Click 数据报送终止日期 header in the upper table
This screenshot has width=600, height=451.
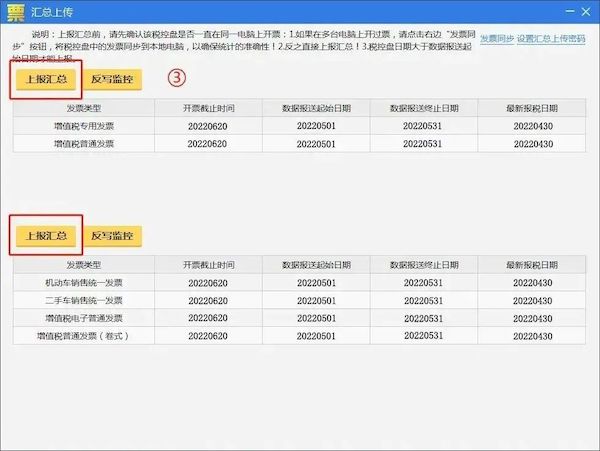pos(424,108)
